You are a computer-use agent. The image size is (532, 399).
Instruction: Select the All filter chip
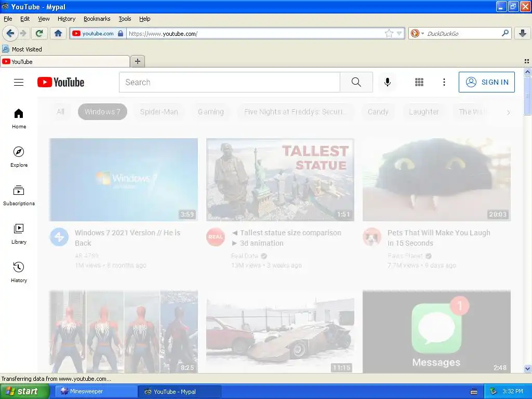pos(60,112)
